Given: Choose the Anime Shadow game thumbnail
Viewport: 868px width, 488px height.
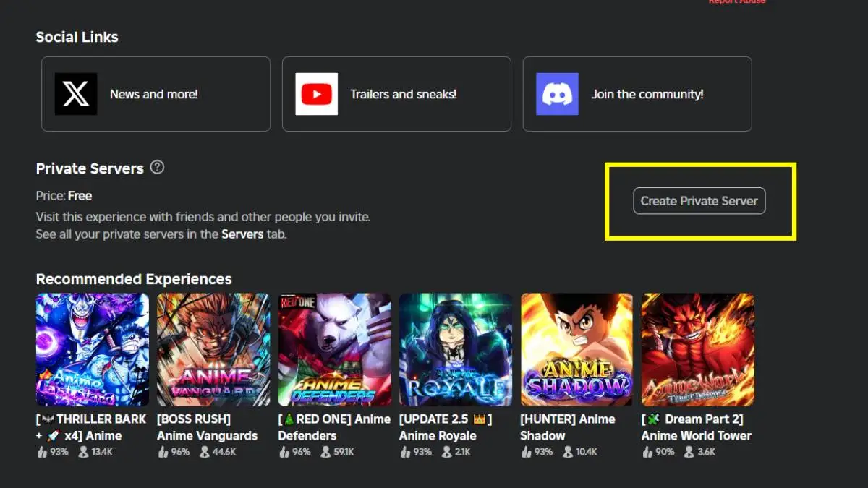Looking at the screenshot, I should click(576, 349).
